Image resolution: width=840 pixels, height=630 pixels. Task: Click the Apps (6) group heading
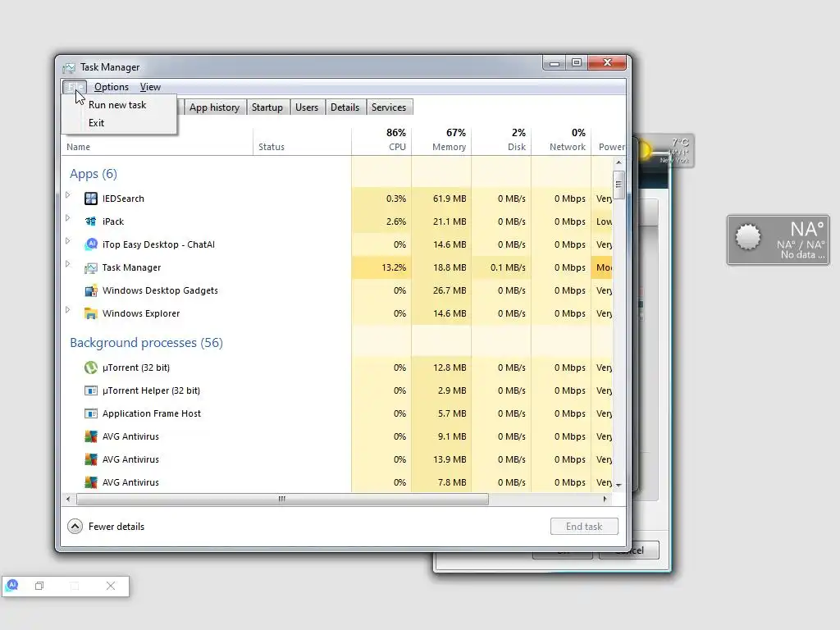pos(94,174)
